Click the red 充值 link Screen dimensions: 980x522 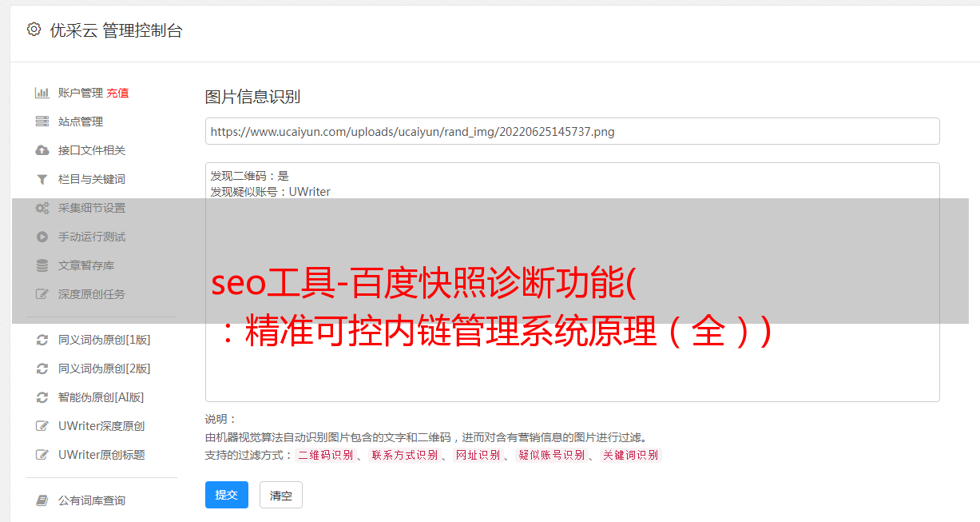pyautogui.click(x=117, y=93)
